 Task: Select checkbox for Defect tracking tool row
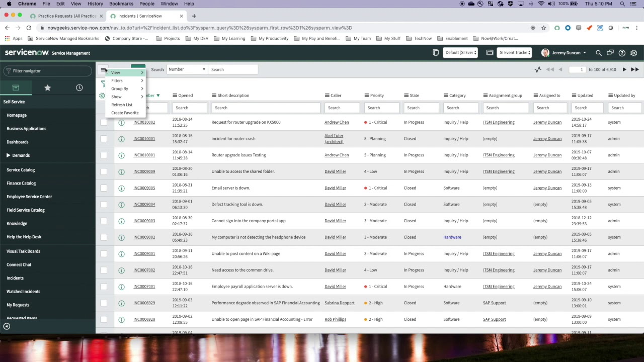click(104, 205)
